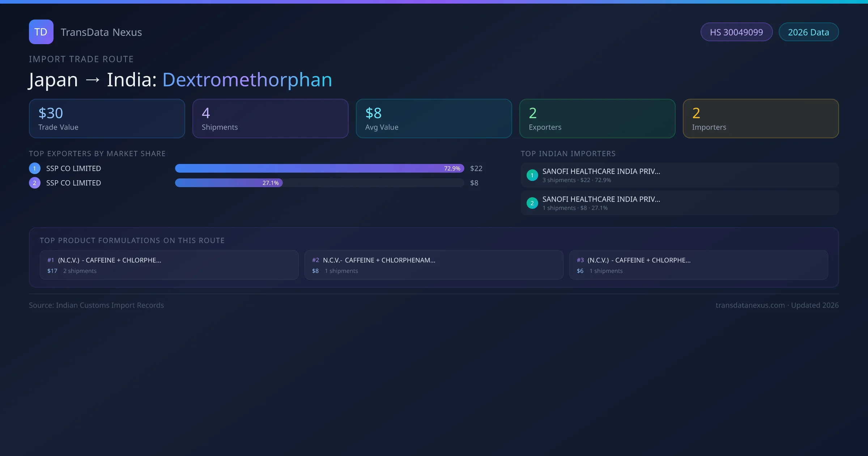The height and width of the screenshot is (456, 868).
Task: Click the TD logo icon
Action: coord(41,32)
